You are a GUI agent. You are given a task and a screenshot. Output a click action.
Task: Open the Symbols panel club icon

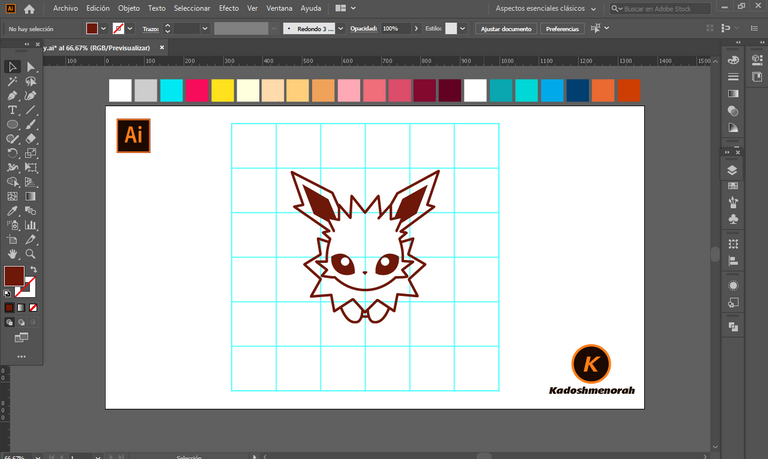[x=733, y=219]
